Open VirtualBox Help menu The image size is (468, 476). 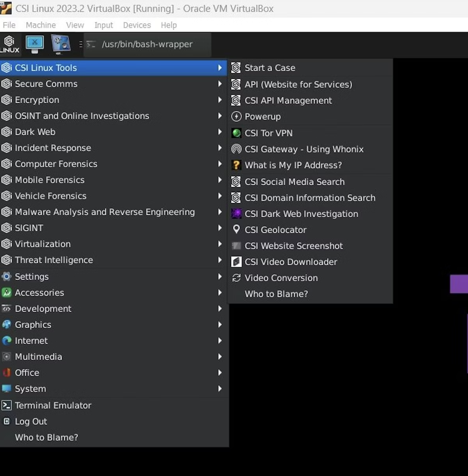[169, 25]
